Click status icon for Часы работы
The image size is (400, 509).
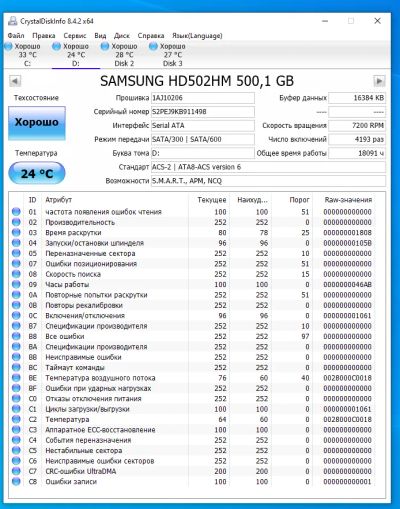(16, 284)
